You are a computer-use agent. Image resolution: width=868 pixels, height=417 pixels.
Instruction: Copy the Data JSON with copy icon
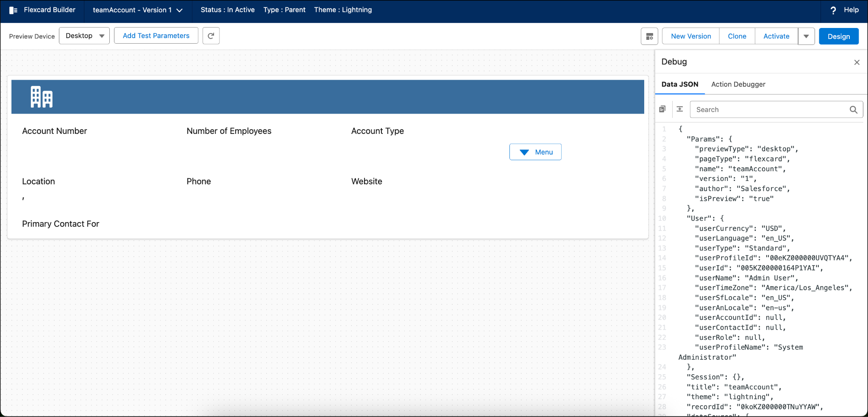[x=662, y=109]
